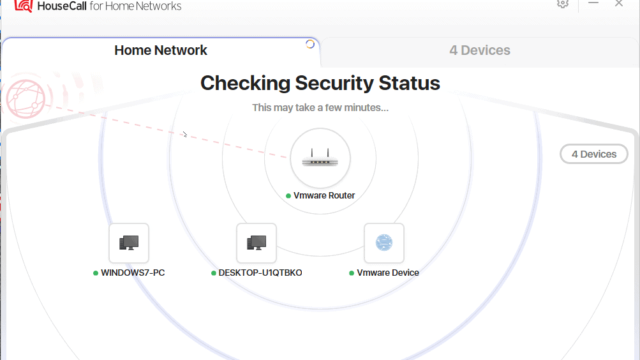Select the Vmware Router icon
Screen dimensions: 640x360
pos(320,158)
